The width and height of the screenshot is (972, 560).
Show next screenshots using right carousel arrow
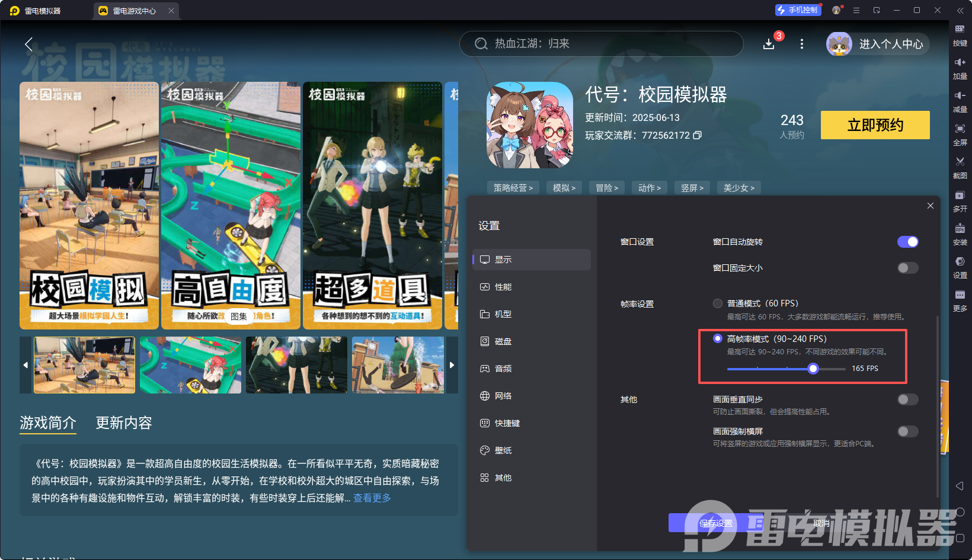coord(451,365)
